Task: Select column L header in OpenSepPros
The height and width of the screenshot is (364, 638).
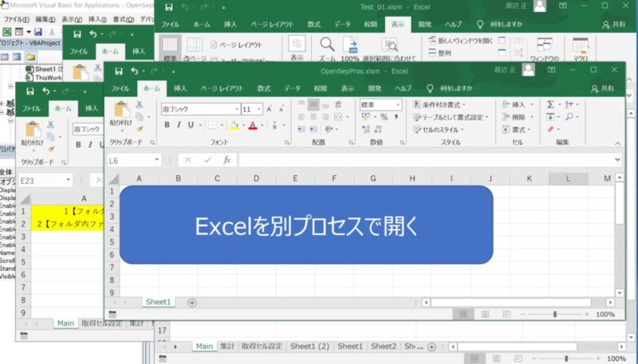Action: pos(568,178)
